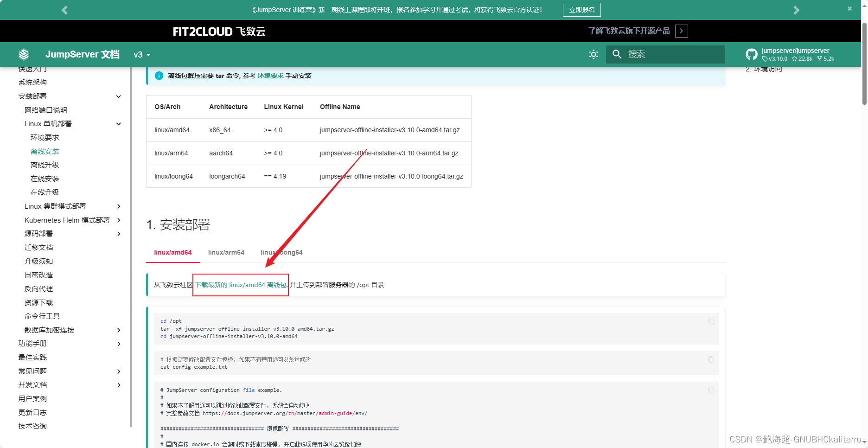This screenshot has width=868, height=448.
Task: Click the JumpServer logo icon
Action: coord(23,54)
